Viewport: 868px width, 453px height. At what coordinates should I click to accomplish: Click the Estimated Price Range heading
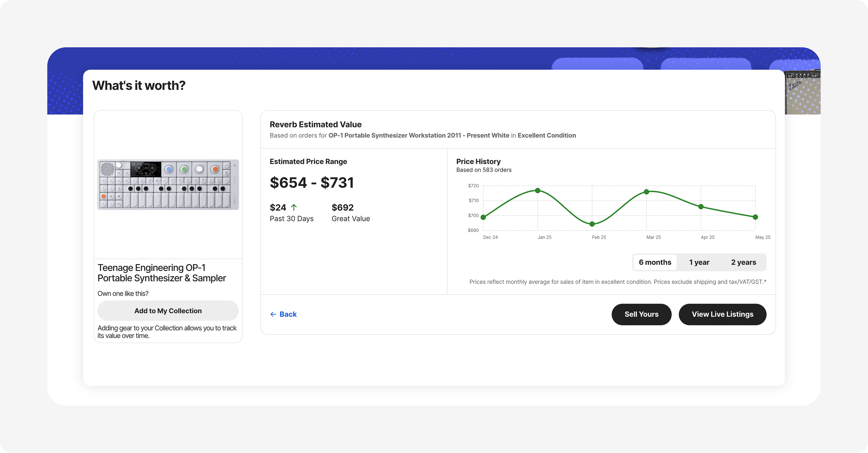[308, 161]
